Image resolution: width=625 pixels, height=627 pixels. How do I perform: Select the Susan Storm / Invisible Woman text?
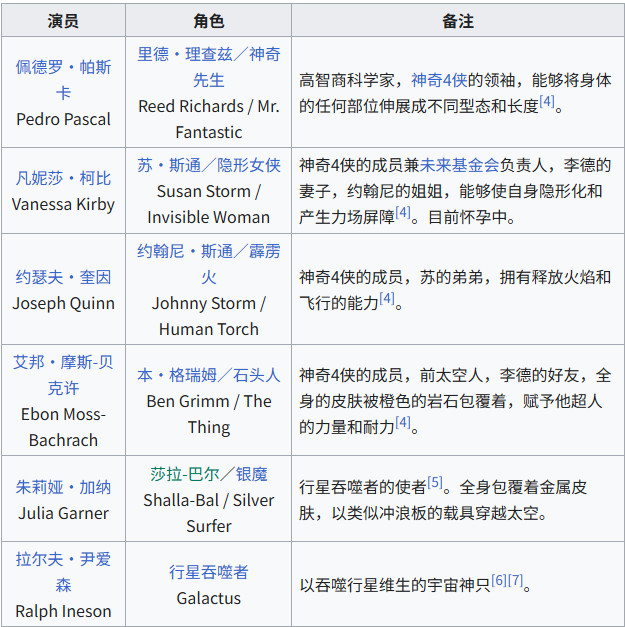pyautogui.click(x=209, y=204)
